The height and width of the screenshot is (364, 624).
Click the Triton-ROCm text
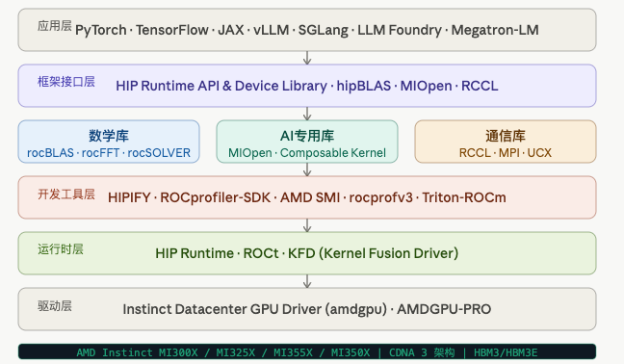tap(464, 197)
